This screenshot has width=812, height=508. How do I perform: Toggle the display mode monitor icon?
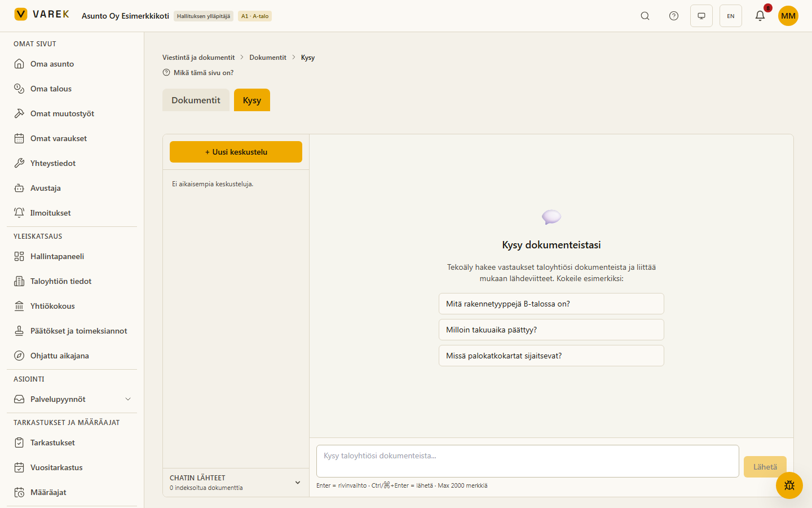(x=701, y=16)
